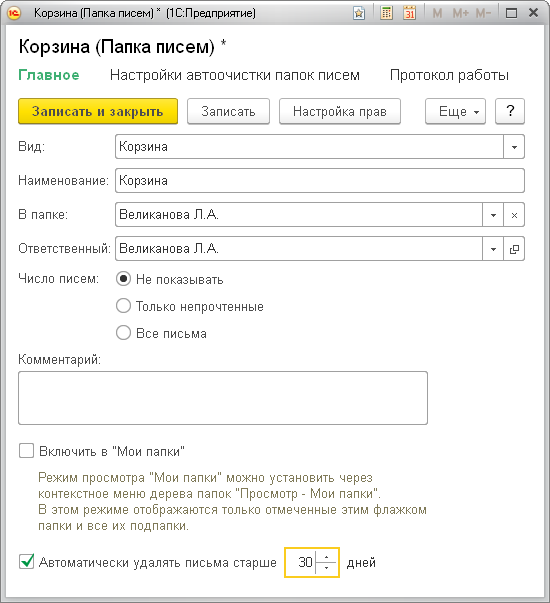Click Записать и закрыть button
This screenshot has width=550, height=603.
pos(98,111)
